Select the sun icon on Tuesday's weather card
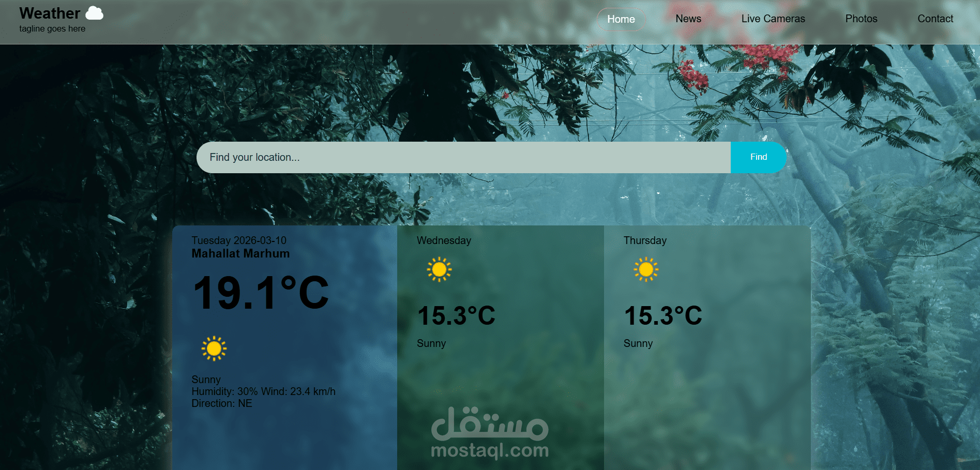Screen dimensions: 980x470 213,350
